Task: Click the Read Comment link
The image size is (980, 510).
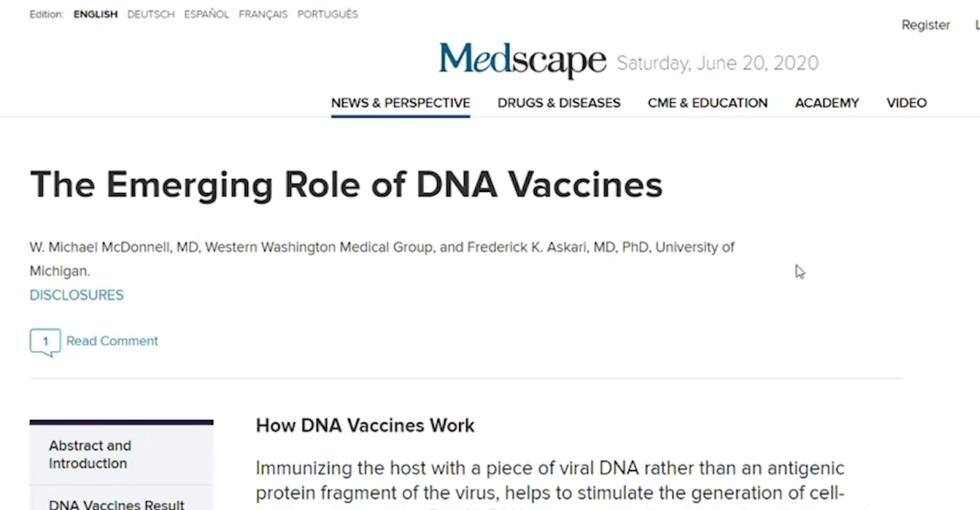Action: point(112,341)
